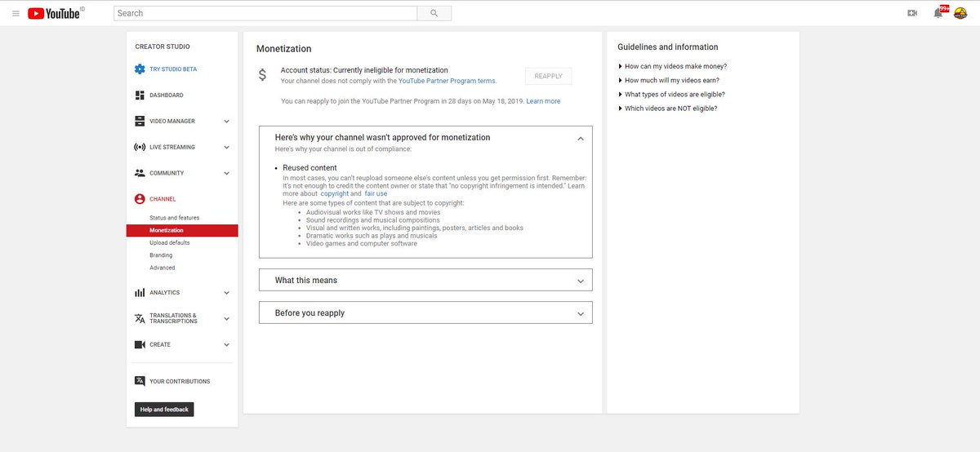Expand the What this means section
Screen dimensions: 980x452
click(x=425, y=280)
